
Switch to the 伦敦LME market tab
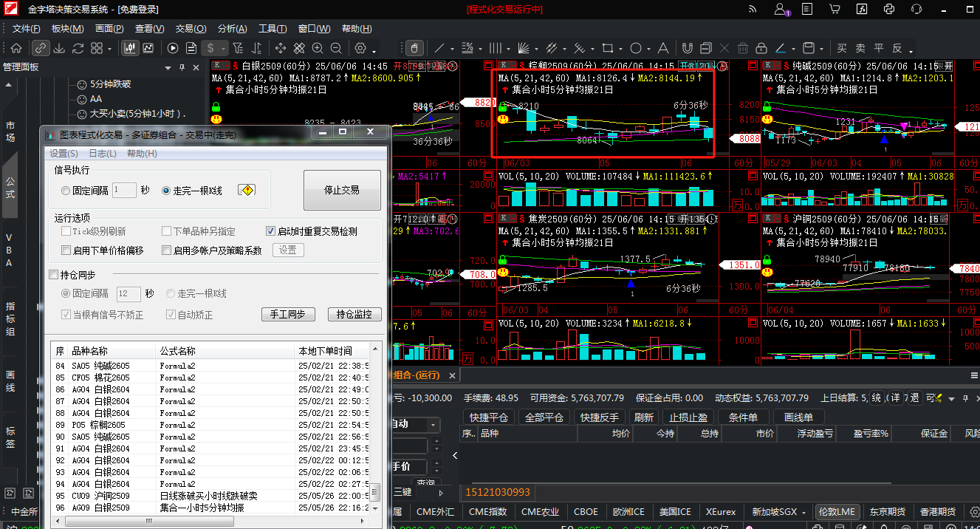(x=837, y=512)
